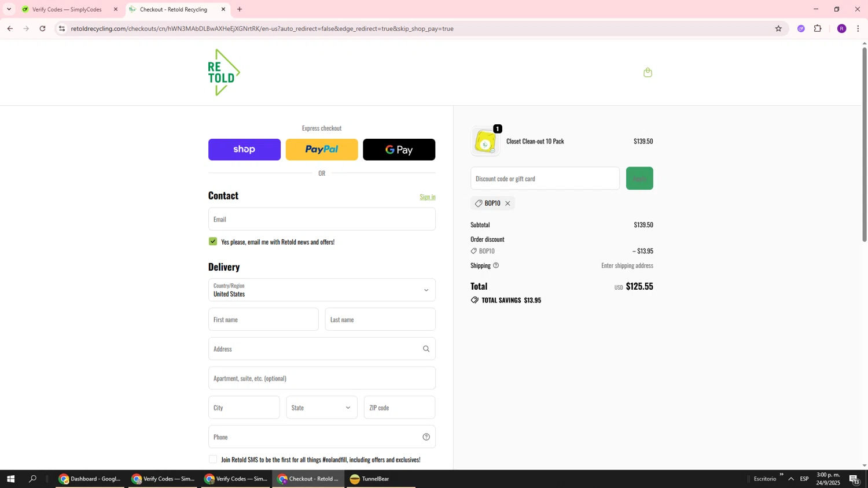Click the Discount code or gift card field
Viewport: 868px width, 488px height.
click(x=545, y=179)
